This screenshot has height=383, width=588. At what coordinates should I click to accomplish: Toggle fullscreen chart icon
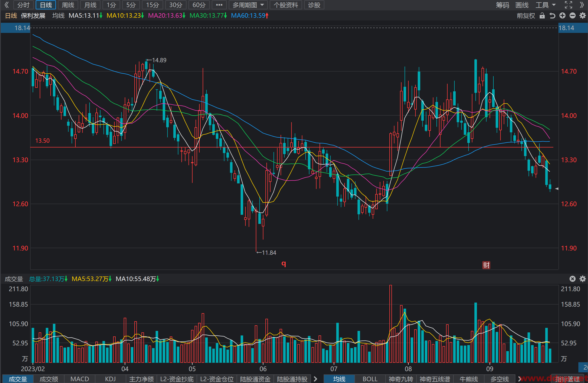[569, 5]
